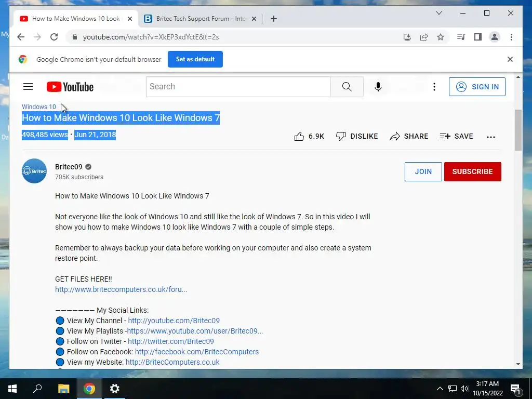The width and height of the screenshot is (532, 399).
Task: Open the taskbar clock showing 3:17 AM
Action: coord(487,389)
